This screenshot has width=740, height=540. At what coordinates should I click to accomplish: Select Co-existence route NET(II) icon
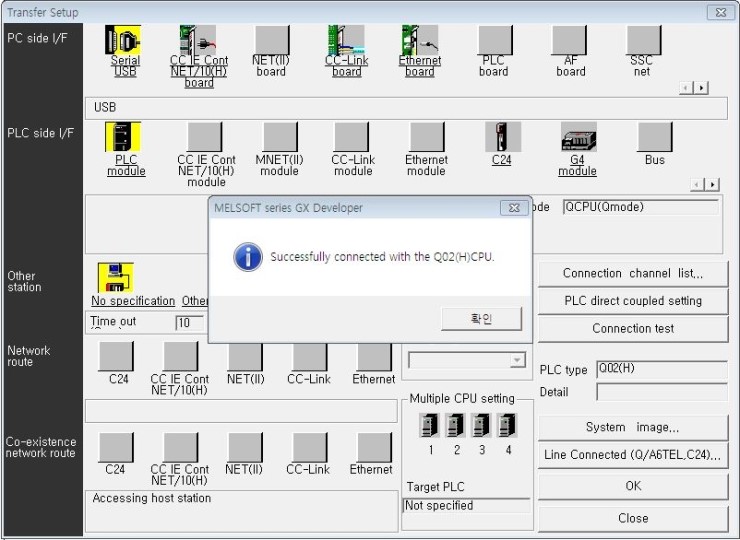point(245,447)
